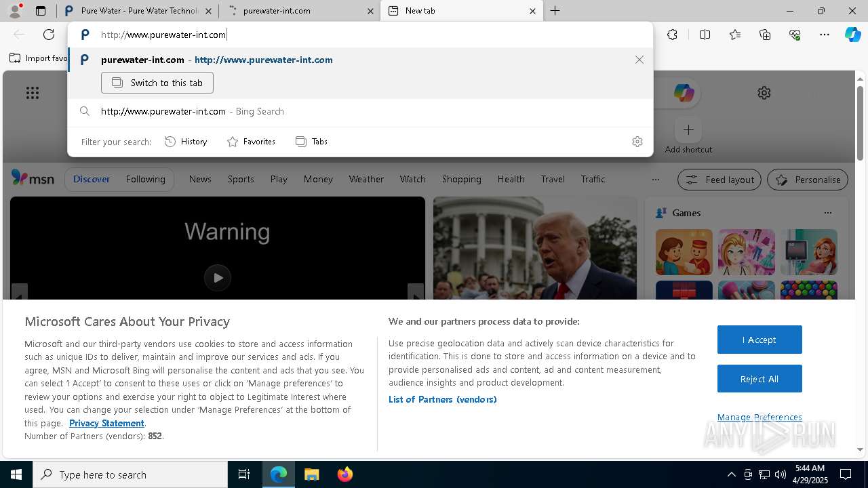Open the tab actions menu icon

click(41, 11)
